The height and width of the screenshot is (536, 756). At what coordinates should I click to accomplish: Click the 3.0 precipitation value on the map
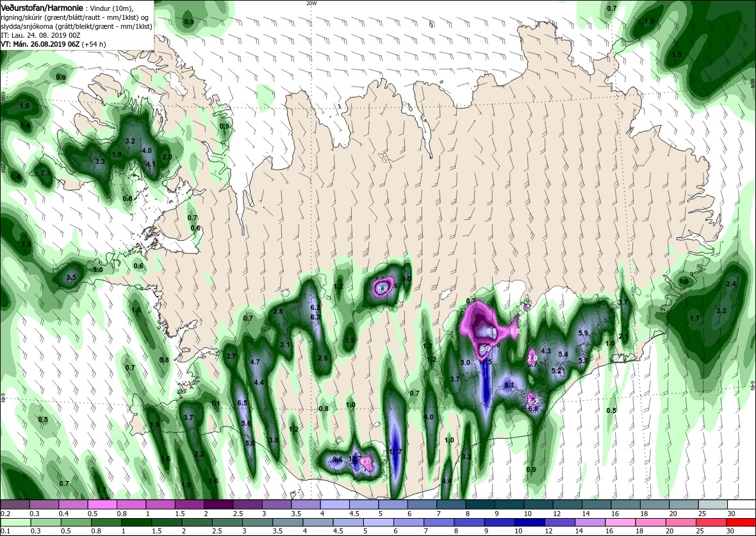pos(406,279)
